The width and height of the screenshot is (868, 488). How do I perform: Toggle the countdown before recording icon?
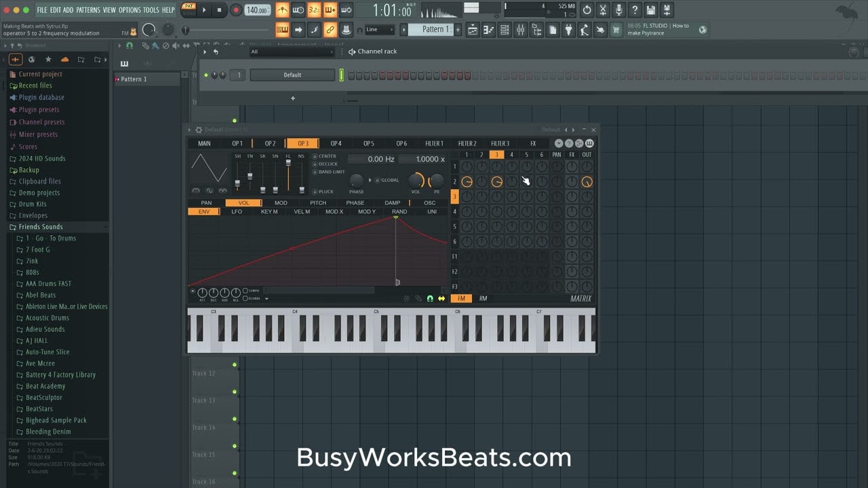point(314,10)
